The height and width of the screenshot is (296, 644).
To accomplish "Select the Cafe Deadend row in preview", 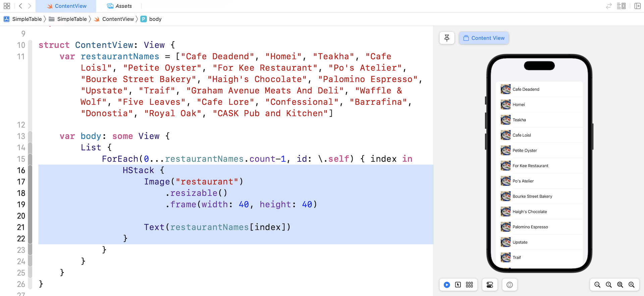I will click(539, 89).
